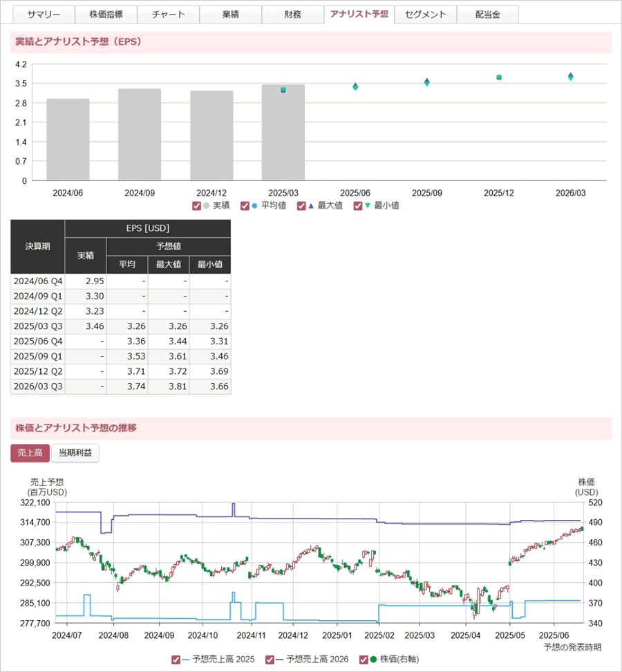The width and height of the screenshot is (622, 672).
Task: Click maximum forecast value 3.61
Action: pos(178,356)
